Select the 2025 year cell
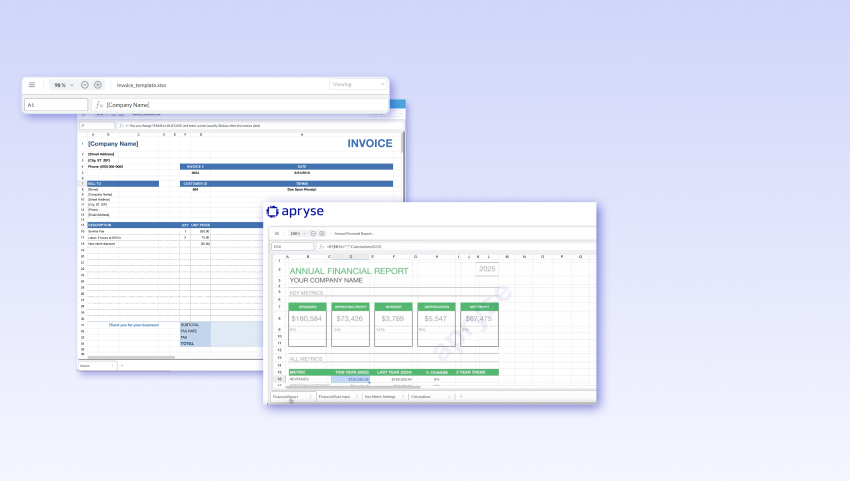850x481 pixels. (487, 269)
